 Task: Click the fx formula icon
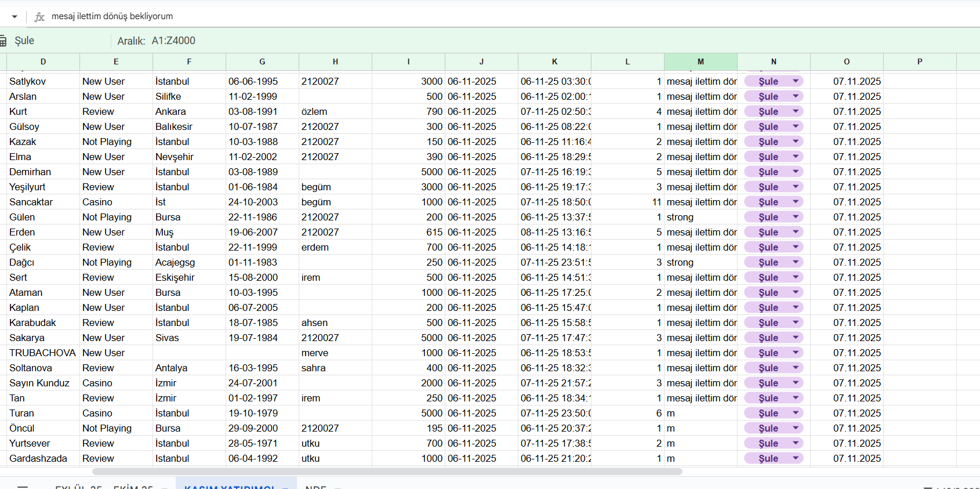tap(39, 17)
